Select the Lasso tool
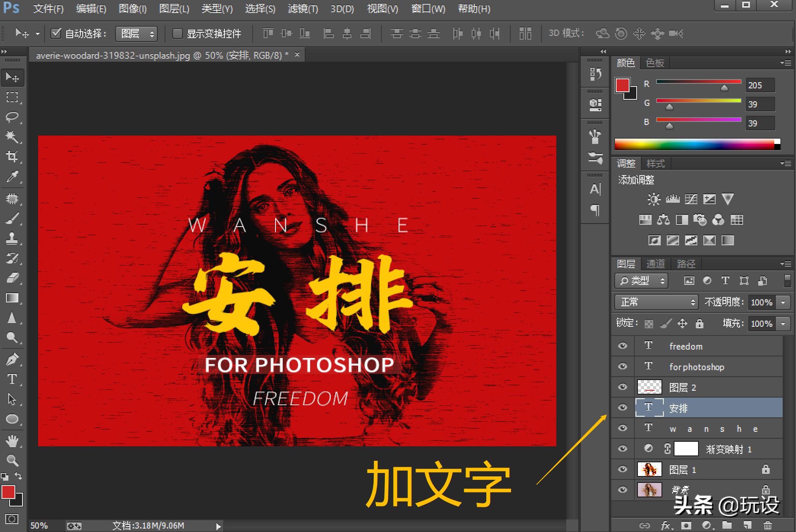 [12, 117]
